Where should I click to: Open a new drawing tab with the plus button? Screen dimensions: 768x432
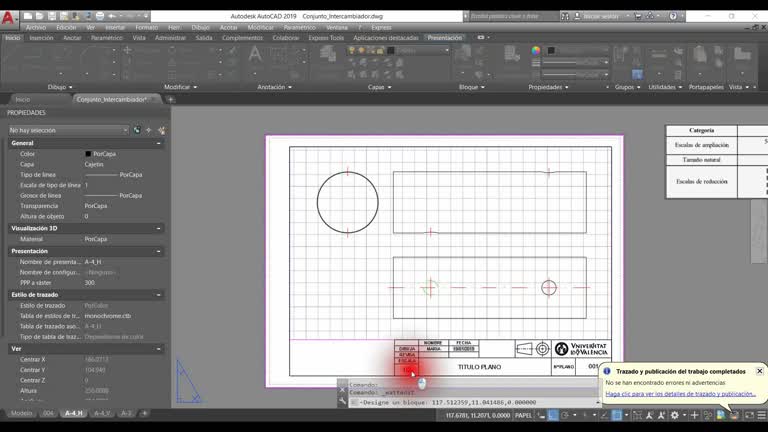coord(170,99)
